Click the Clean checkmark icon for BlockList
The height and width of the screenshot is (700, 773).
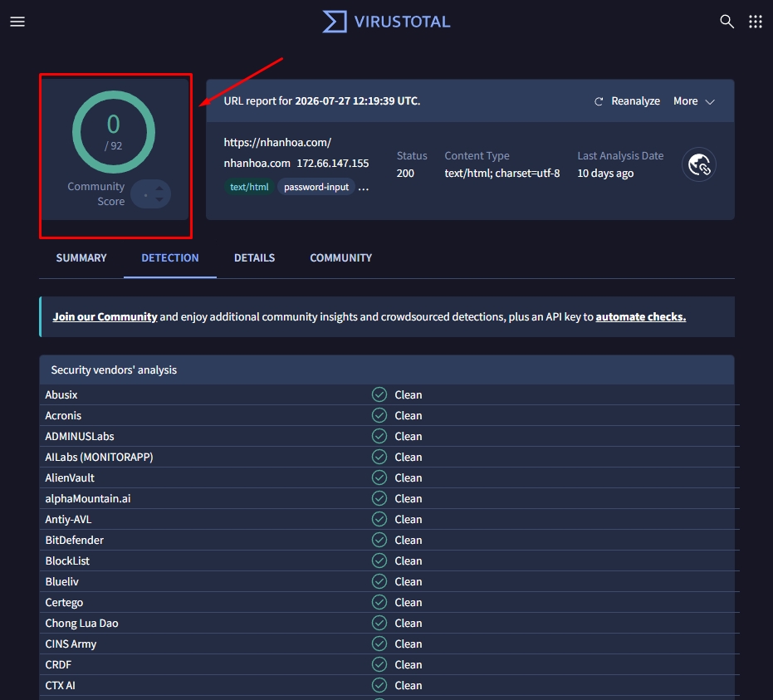point(379,560)
